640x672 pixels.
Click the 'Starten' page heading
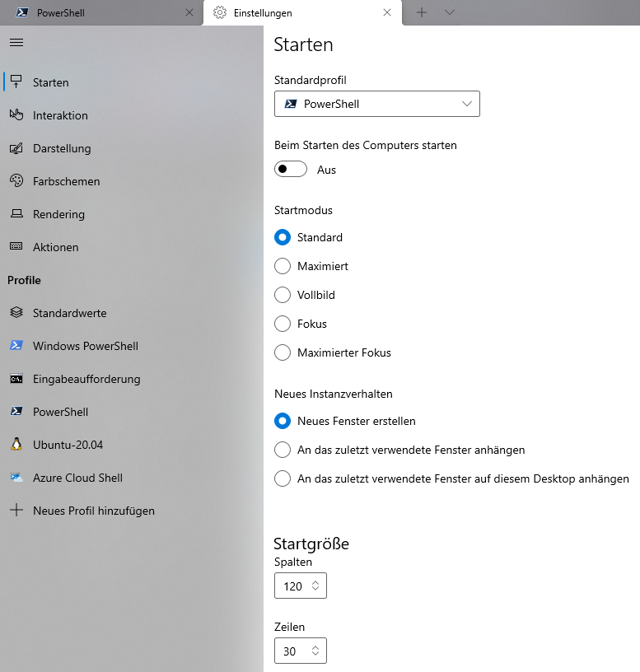click(303, 44)
